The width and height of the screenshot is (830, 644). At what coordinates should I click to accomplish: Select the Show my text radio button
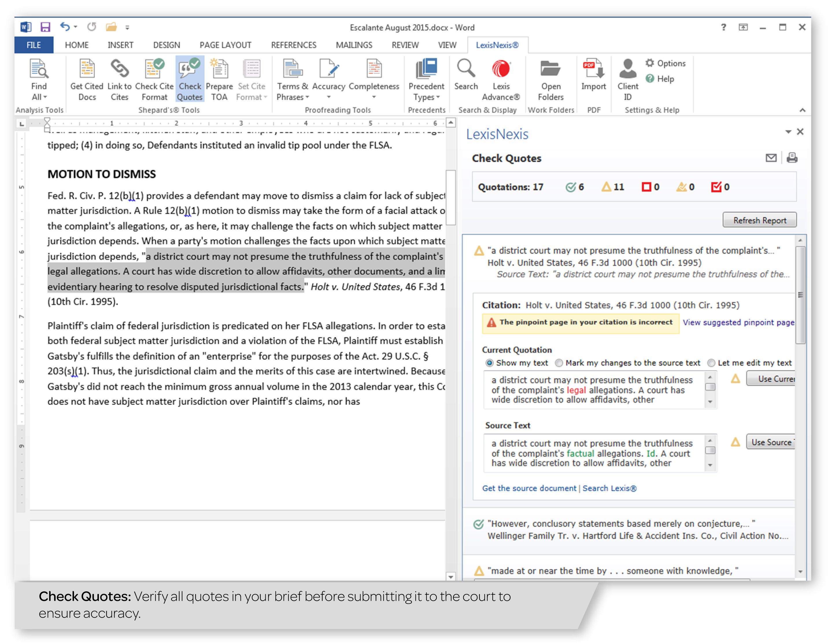489,363
